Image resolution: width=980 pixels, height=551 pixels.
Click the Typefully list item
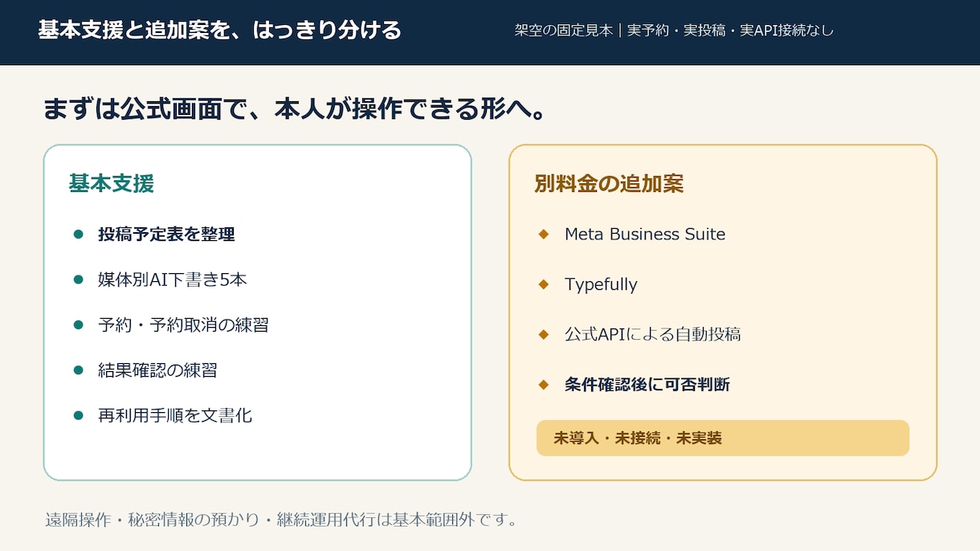coord(601,284)
